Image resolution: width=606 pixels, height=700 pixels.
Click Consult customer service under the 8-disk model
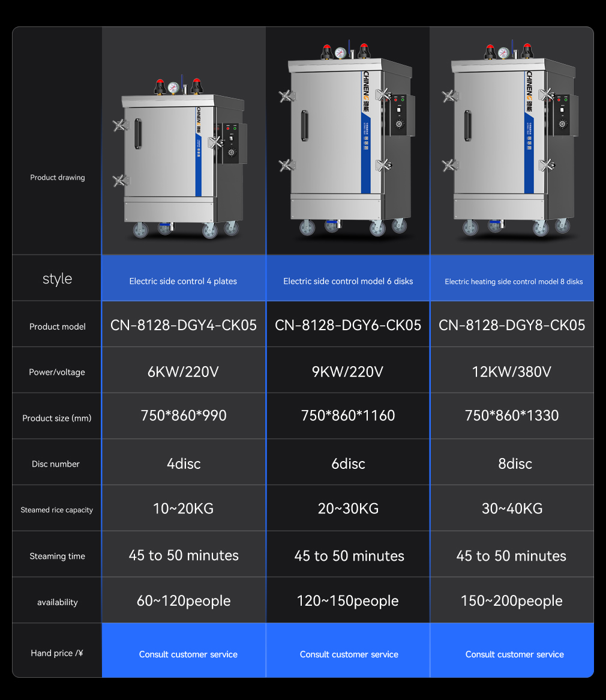514,654
